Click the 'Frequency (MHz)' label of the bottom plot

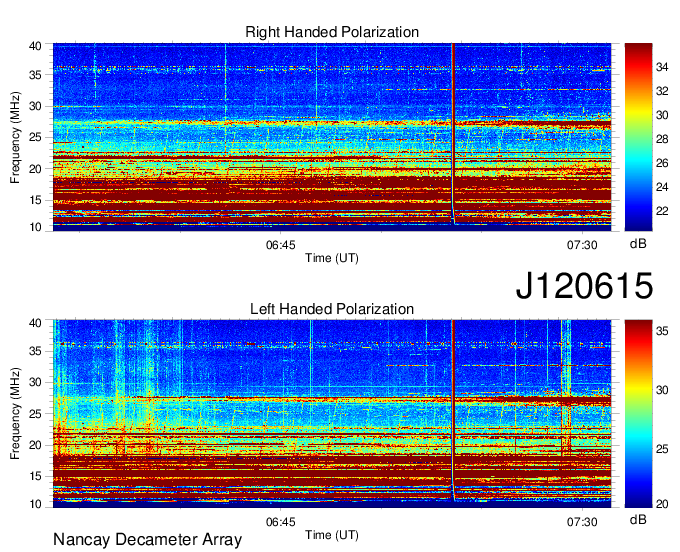click(x=15, y=414)
